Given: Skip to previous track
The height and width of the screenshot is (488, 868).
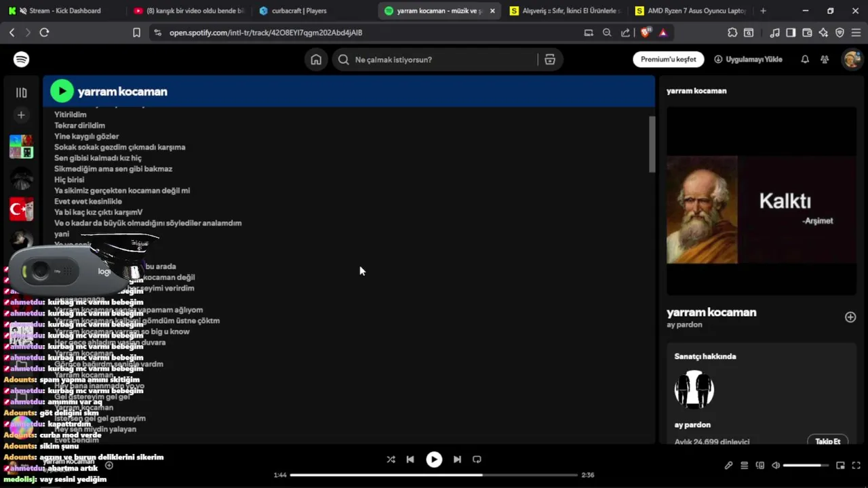Looking at the screenshot, I should point(410,459).
